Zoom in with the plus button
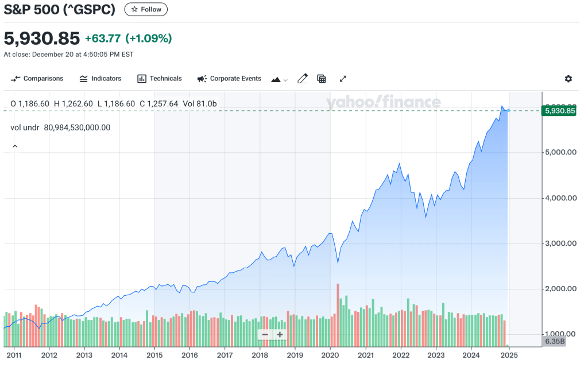 (x=280, y=334)
